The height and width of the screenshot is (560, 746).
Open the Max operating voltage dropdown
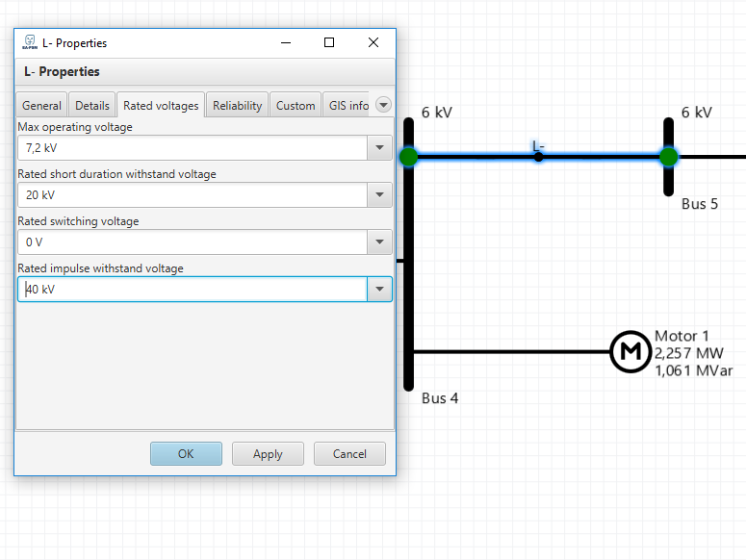[x=379, y=148]
